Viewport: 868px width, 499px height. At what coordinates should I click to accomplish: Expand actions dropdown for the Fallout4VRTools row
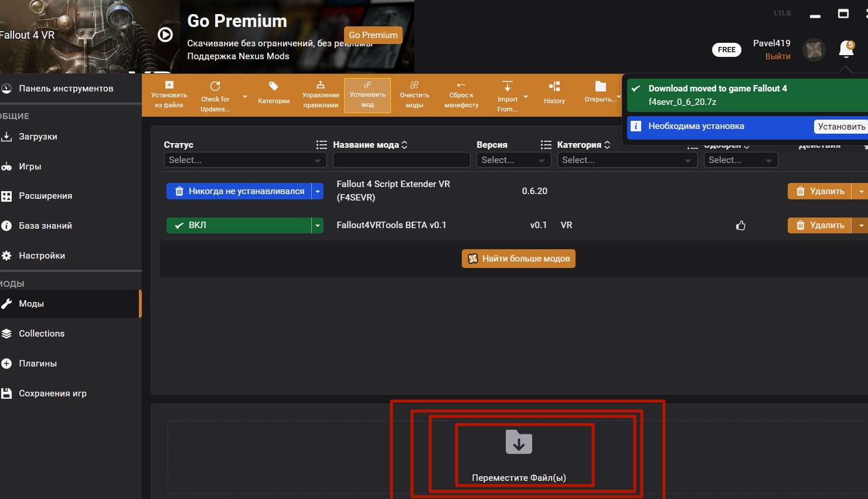(x=860, y=225)
